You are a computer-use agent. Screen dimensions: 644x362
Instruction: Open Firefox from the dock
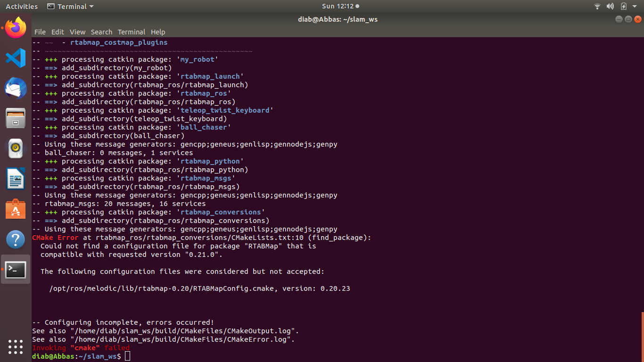[16, 28]
